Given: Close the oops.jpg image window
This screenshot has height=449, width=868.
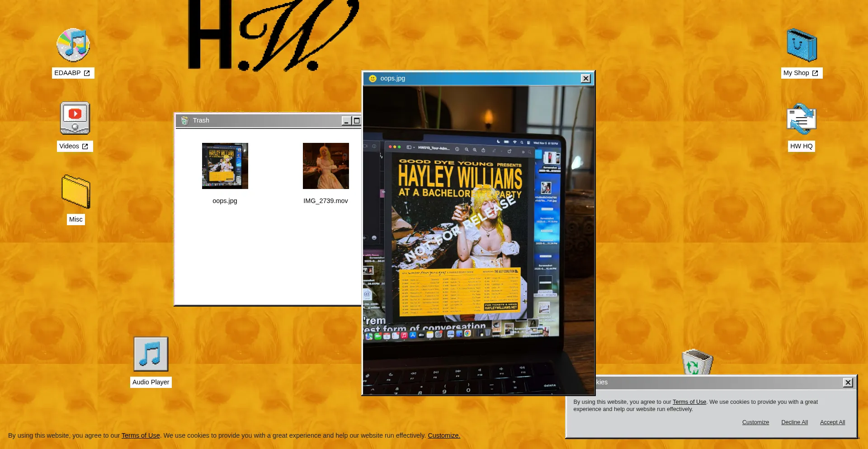Looking at the screenshot, I should tap(585, 79).
